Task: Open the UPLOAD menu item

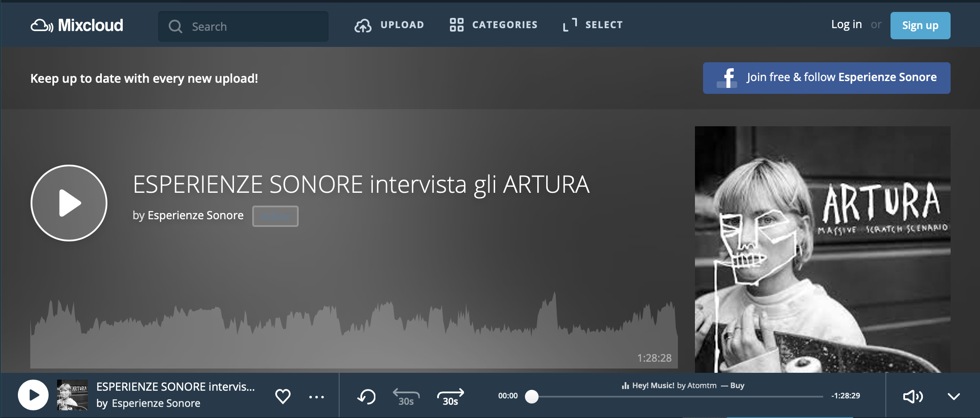Action: (x=402, y=25)
